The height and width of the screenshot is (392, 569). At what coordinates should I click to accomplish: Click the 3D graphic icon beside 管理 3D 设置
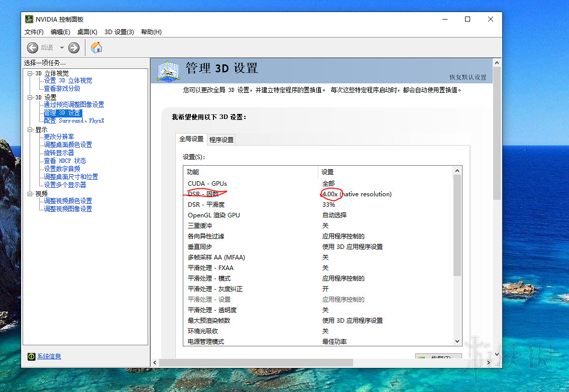click(167, 71)
